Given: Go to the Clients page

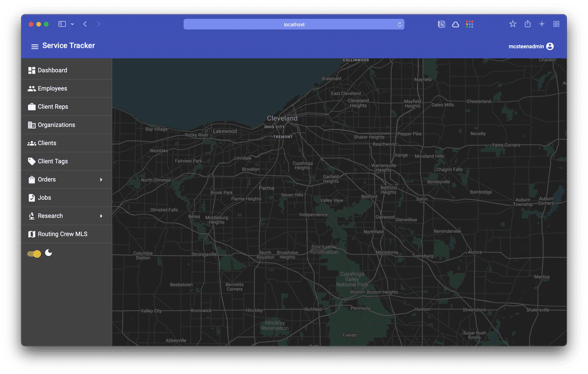Looking at the screenshot, I should [66, 143].
